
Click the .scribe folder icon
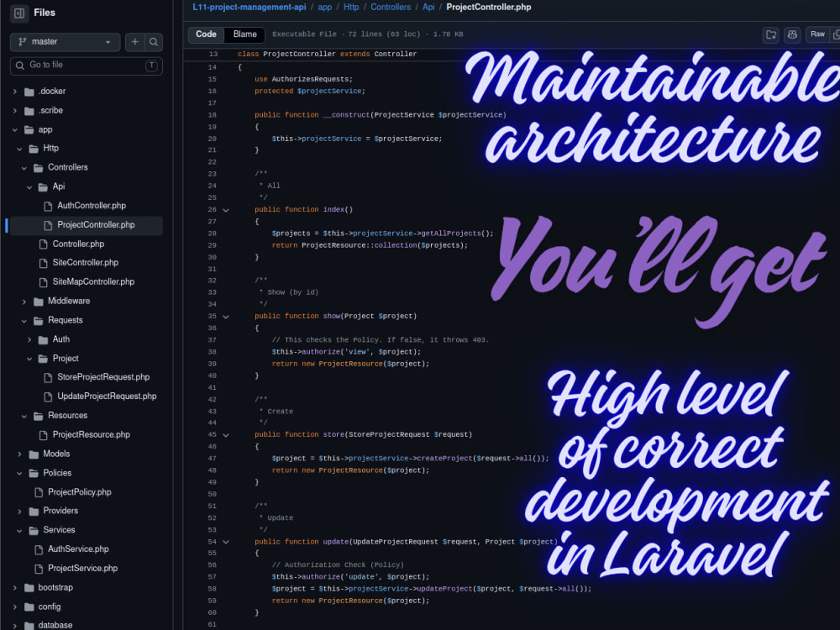pyautogui.click(x=29, y=111)
